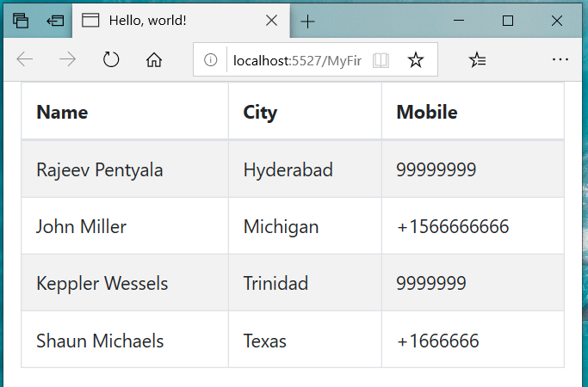Show tabs you've set aside icon
The height and width of the screenshot is (387, 588).
pos(21,20)
